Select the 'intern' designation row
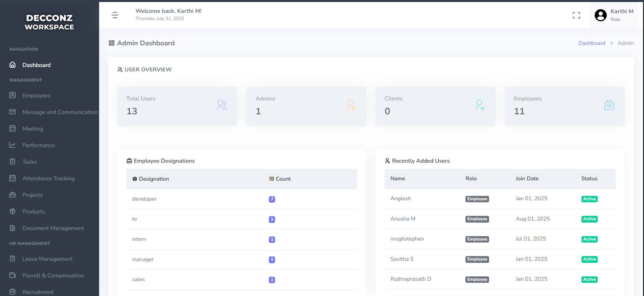The width and height of the screenshot is (644, 296). tap(242, 239)
